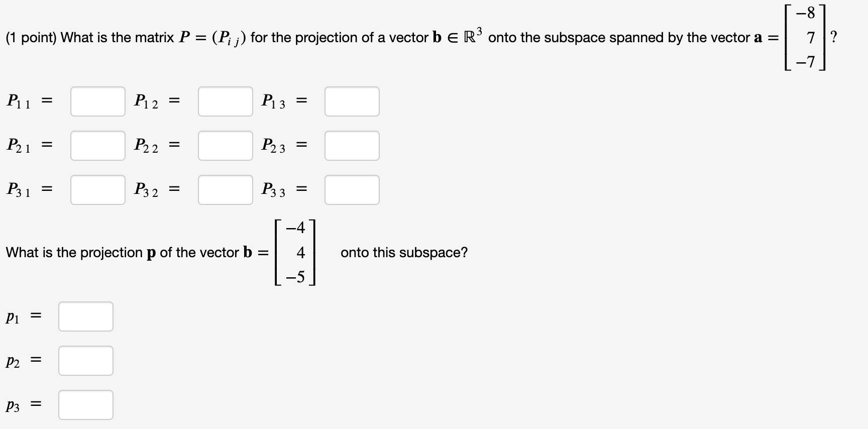Click the P21 entry field

[x=98, y=146]
